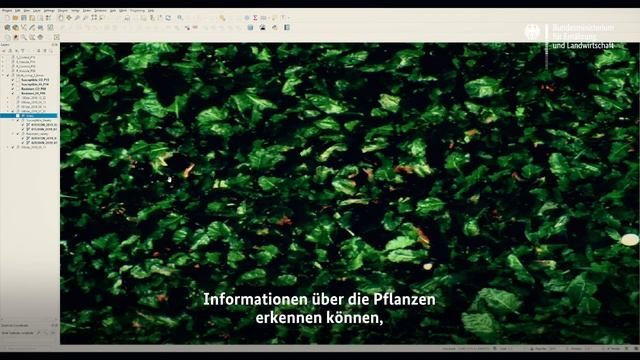Select the first Resistant layer name
This screenshot has height=360, width=640.
point(33,89)
